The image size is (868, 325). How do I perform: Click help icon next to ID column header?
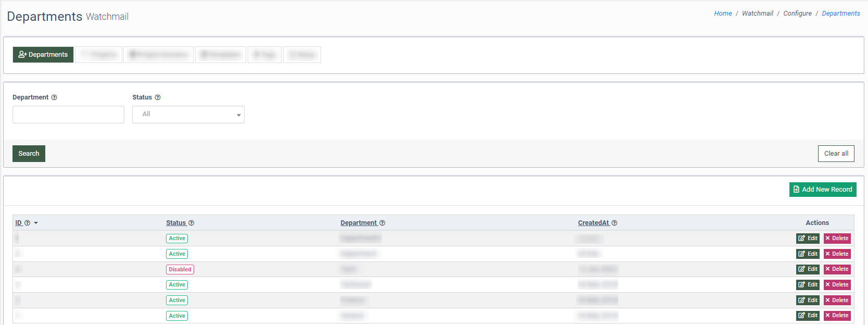(28, 223)
